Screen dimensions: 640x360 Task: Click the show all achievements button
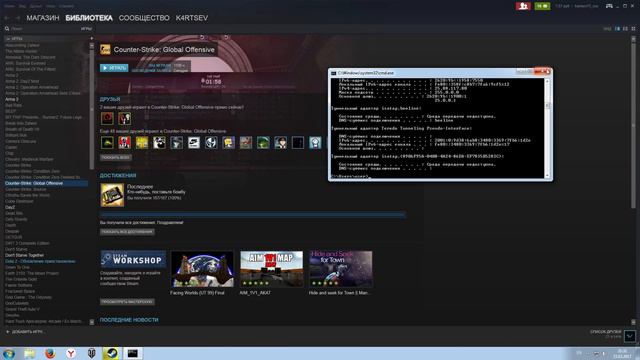point(127,231)
